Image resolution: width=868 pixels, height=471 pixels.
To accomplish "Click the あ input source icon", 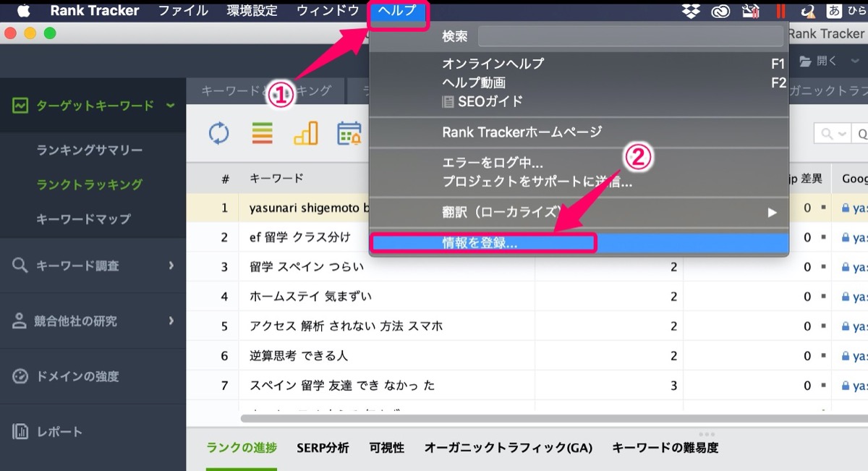I will click(835, 11).
